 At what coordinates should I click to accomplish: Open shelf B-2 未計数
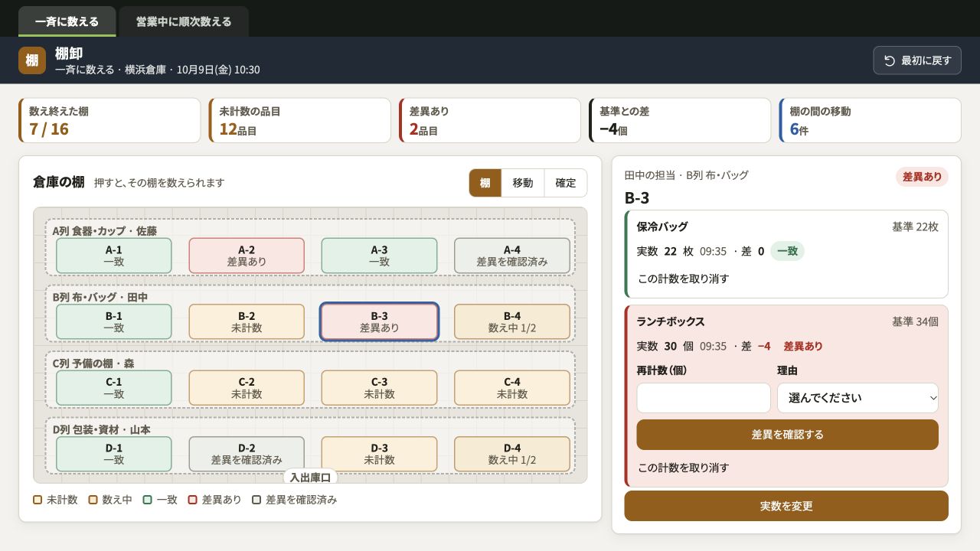tap(247, 321)
